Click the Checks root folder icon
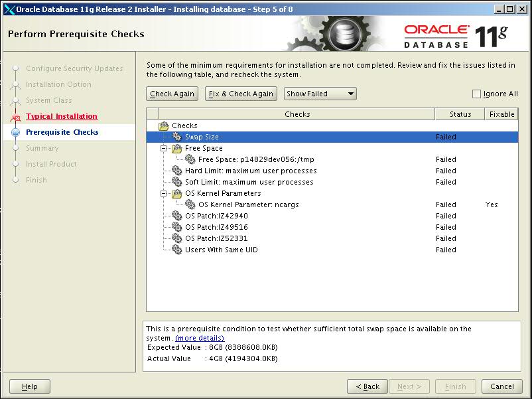The image size is (532, 399). [x=164, y=125]
